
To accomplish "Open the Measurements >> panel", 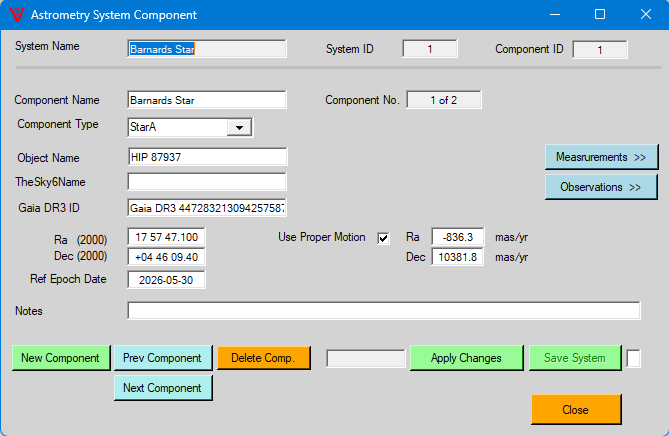I will pyautogui.click(x=601, y=157).
